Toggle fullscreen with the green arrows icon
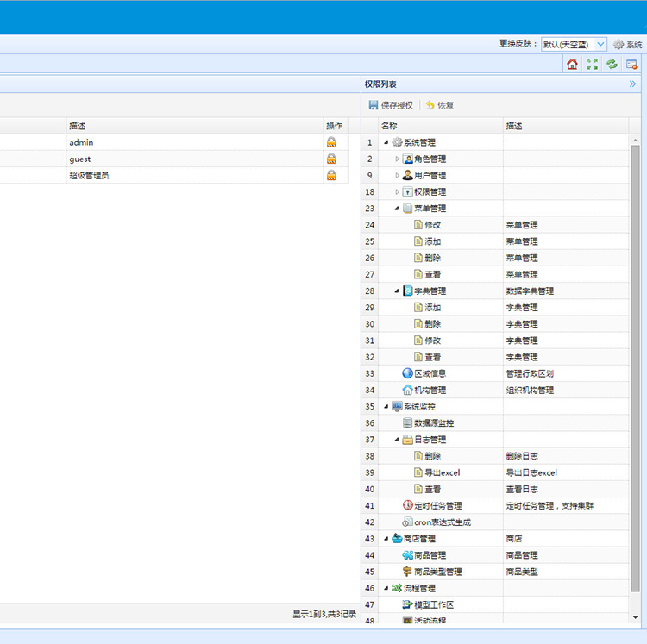This screenshot has height=644, width=647. coord(592,64)
